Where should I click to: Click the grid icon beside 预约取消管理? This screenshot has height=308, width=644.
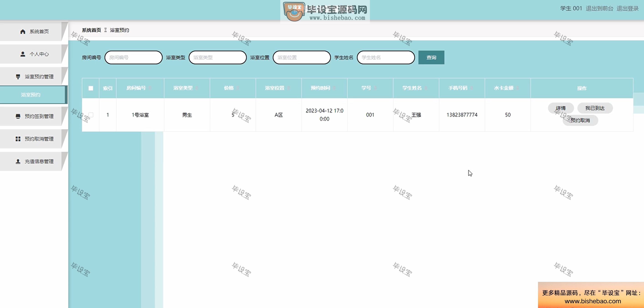point(18,139)
